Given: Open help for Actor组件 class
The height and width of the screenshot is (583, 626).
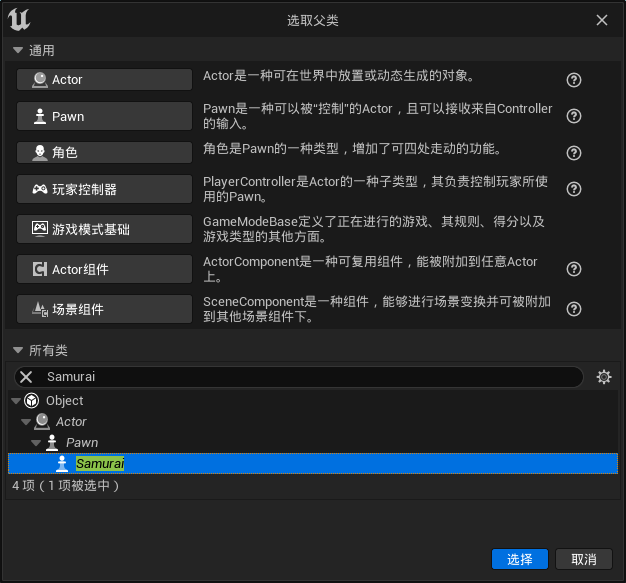Looking at the screenshot, I should (x=574, y=269).
